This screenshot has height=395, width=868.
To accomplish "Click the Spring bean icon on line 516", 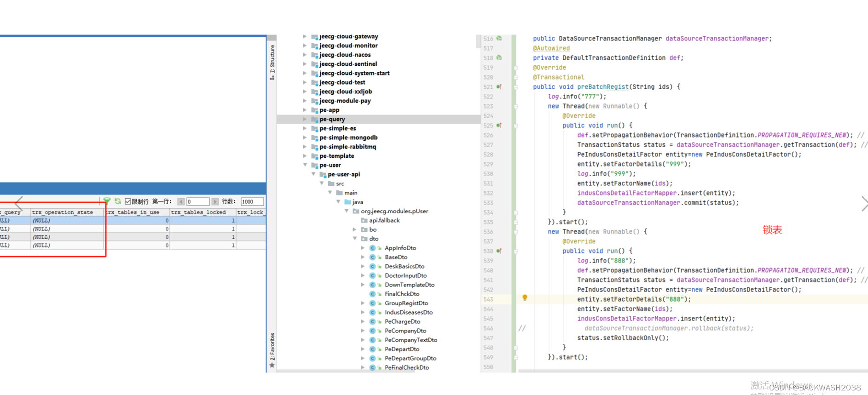I will point(499,39).
